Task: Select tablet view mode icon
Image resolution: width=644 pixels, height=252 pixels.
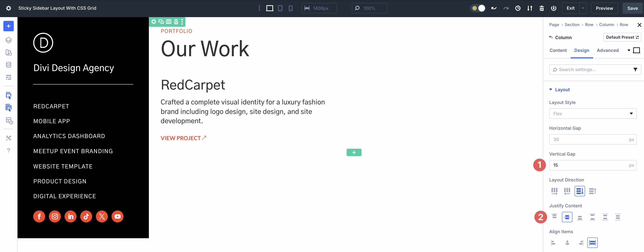Action: click(280, 8)
